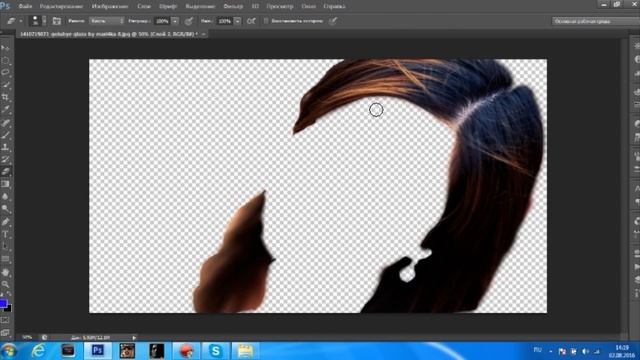The width and height of the screenshot is (640, 360).
Task: Select the Eraser tool in toolbox
Action: 5,172
